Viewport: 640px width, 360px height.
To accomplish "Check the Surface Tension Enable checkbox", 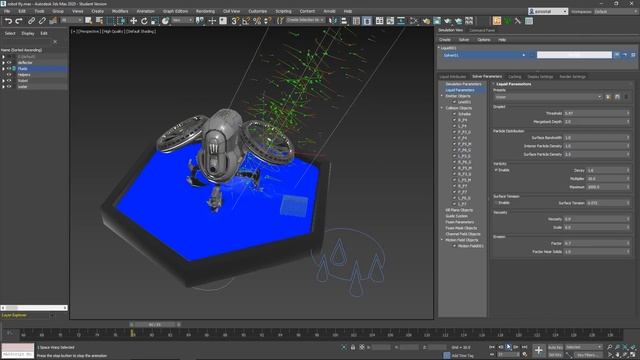I will point(496,202).
